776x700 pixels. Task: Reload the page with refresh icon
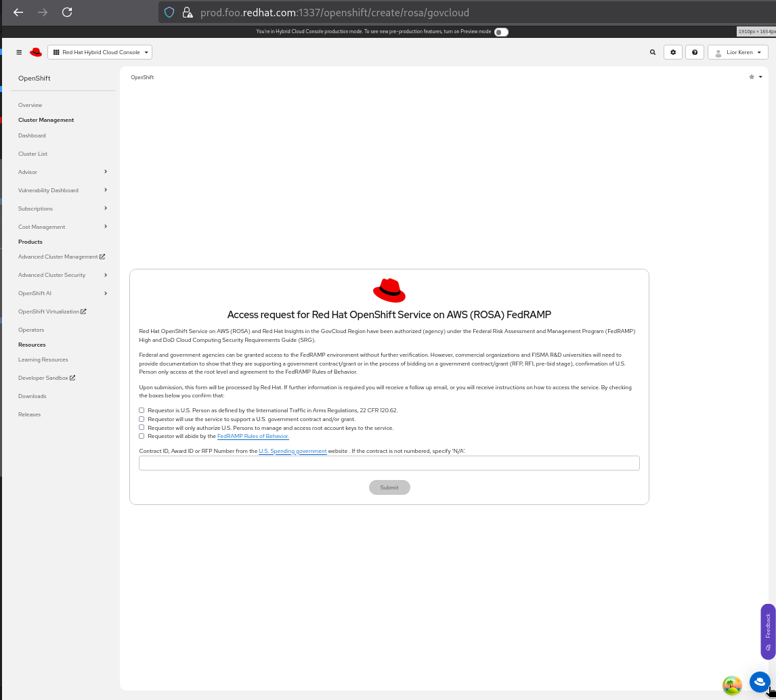(67, 12)
